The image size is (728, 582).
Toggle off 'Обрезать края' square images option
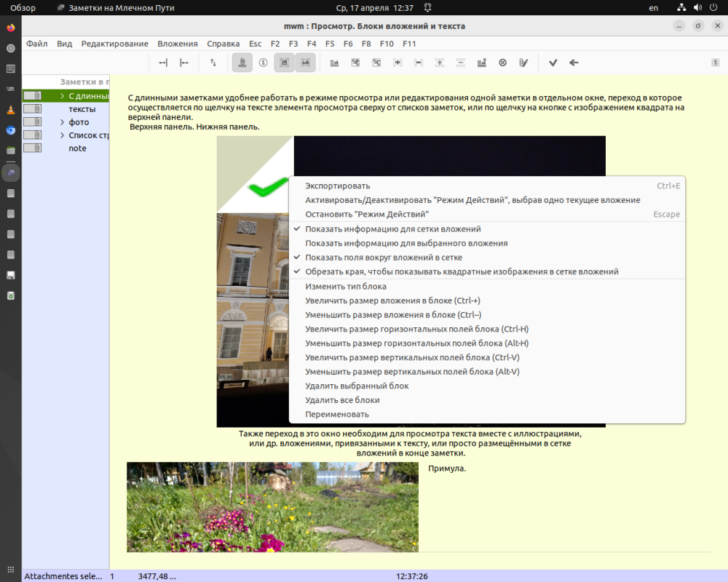[x=462, y=271]
